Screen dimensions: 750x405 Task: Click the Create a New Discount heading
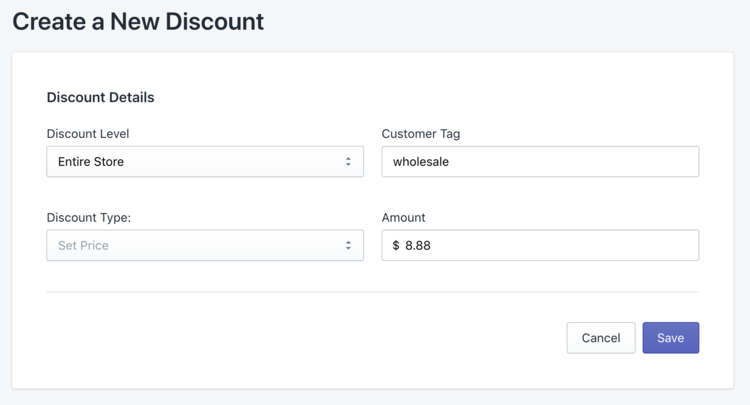pos(138,21)
